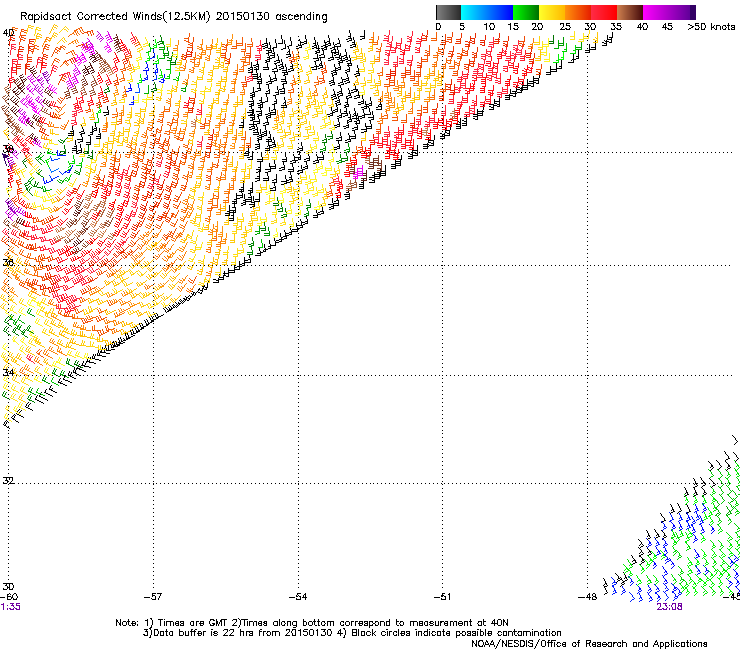Screen dimensions: 740x650
Task: Click the longitude label '-54'
Action: pyautogui.click(x=298, y=597)
